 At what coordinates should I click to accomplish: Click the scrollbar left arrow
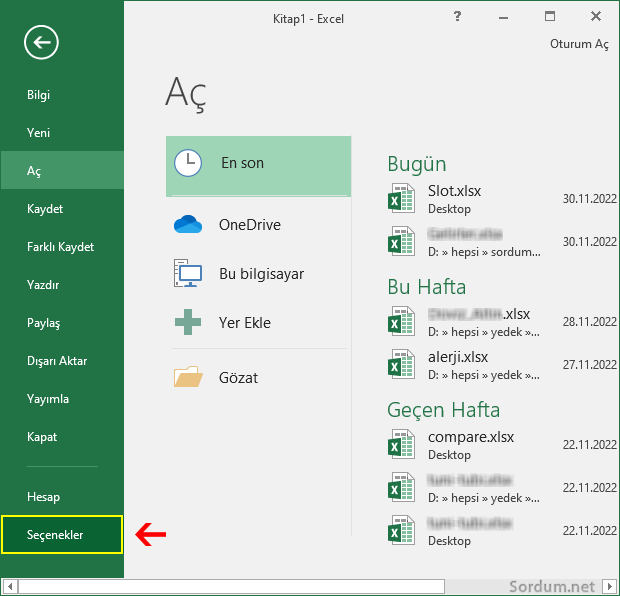(10, 586)
